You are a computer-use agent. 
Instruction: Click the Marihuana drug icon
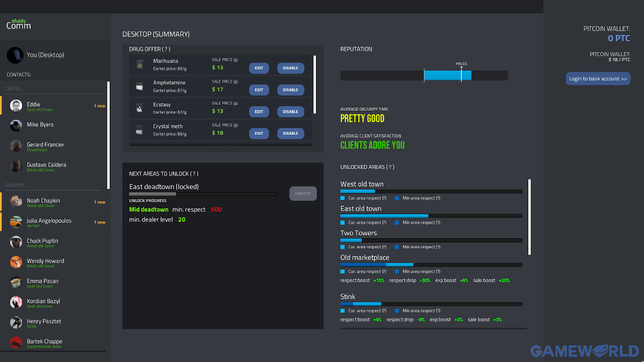139,65
